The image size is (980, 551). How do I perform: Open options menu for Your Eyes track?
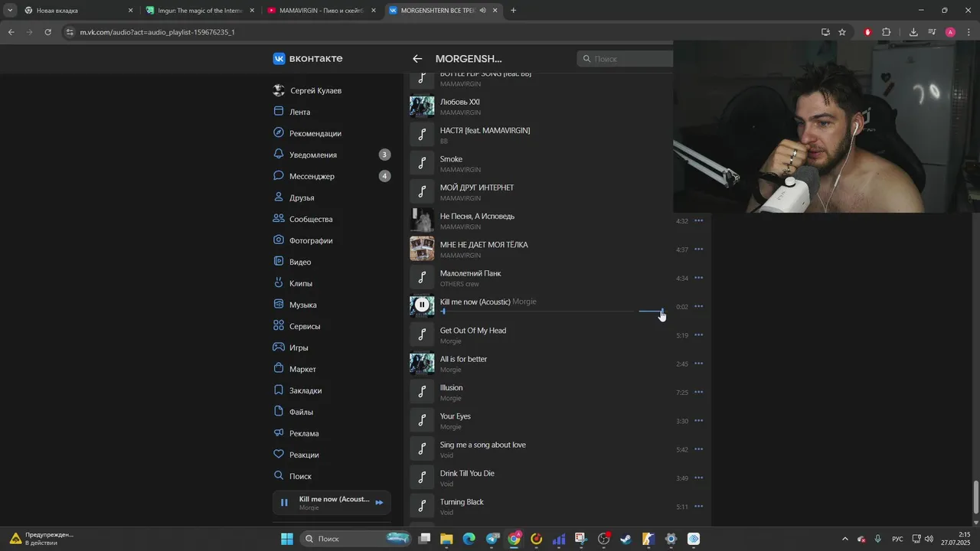[698, 421]
